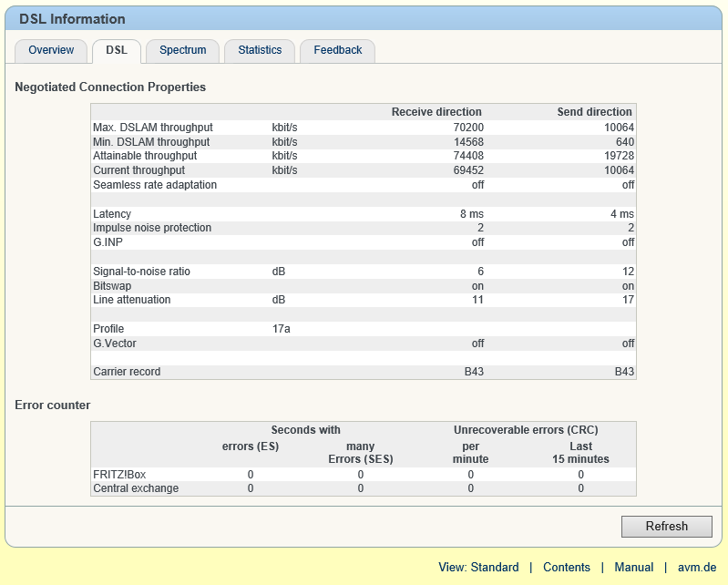Switch to the Overview tab

(51, 50)
